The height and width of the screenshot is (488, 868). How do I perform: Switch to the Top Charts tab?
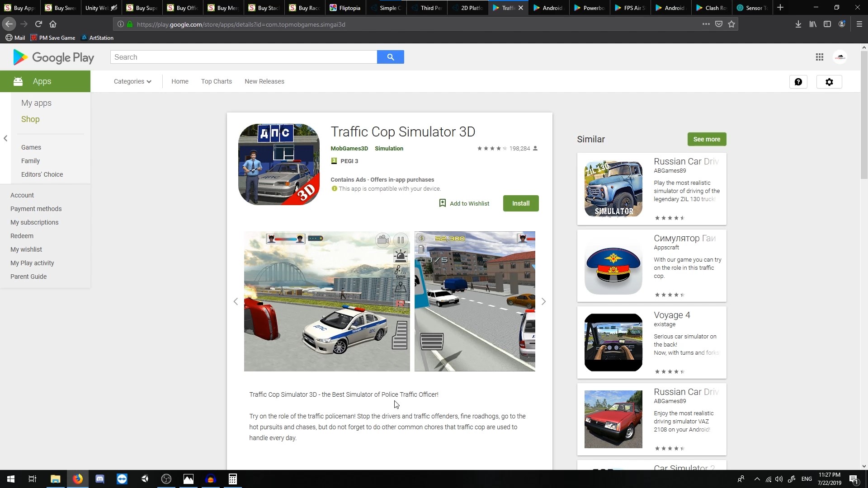216,81
